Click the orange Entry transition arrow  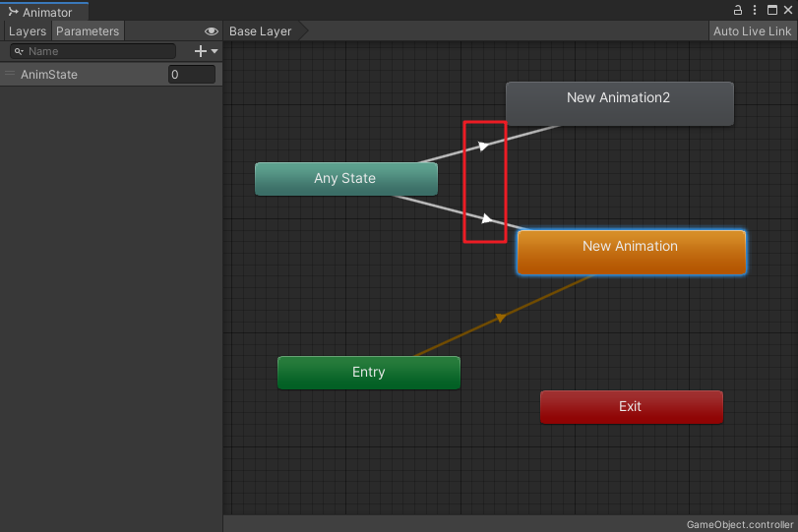point(501,317)
